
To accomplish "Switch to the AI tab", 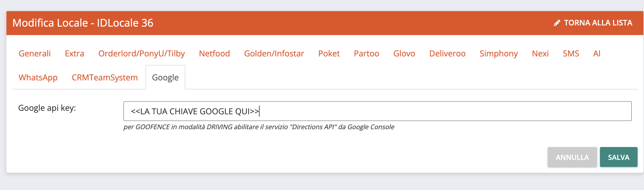I will [597, 53].
